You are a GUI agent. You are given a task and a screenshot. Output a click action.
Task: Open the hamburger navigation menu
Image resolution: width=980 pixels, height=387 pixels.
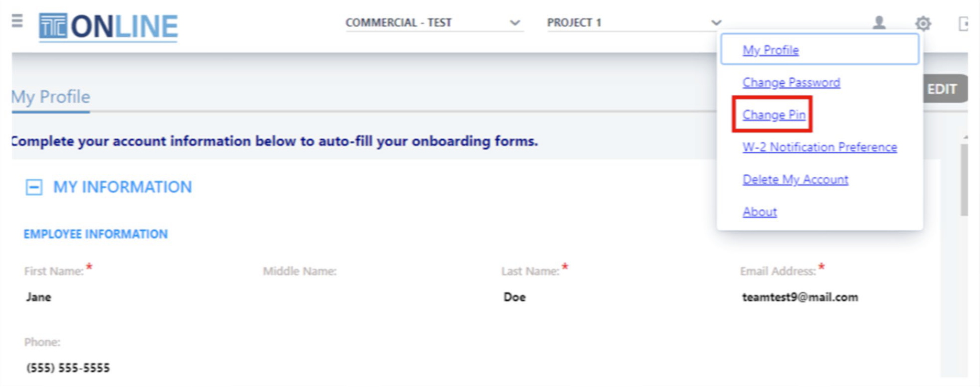(x=17, y=21)
